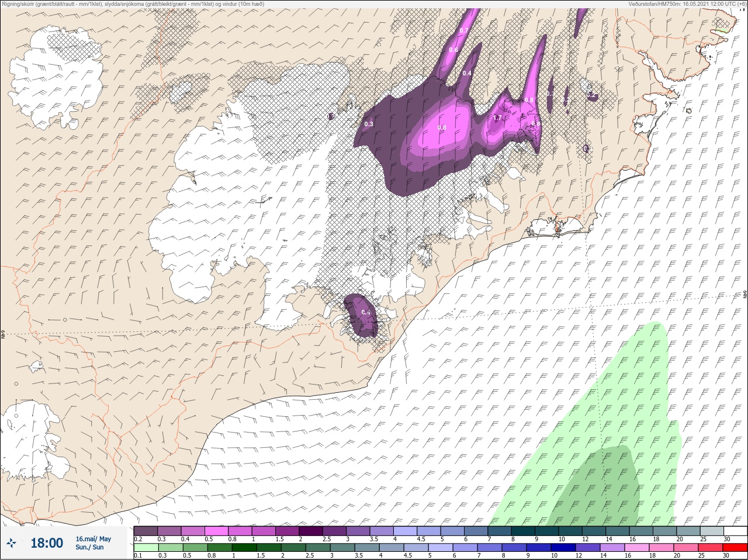
Task: Pick the lower-row legend swatch at 1
Action: tap(244, 548)
